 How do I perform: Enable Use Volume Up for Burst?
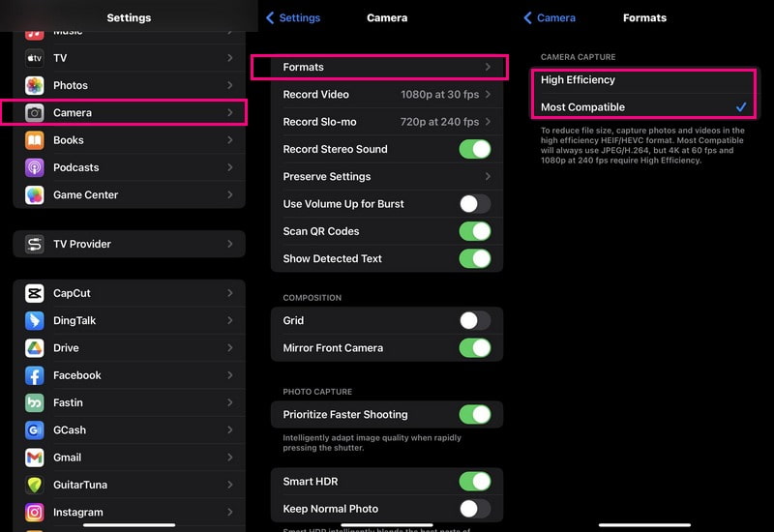click(474, 204)
